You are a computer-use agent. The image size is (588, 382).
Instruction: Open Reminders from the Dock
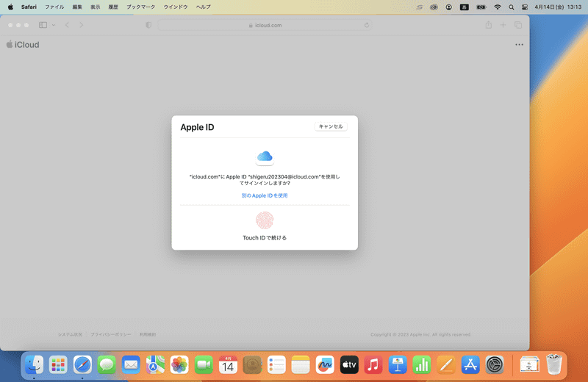[276, 365]
